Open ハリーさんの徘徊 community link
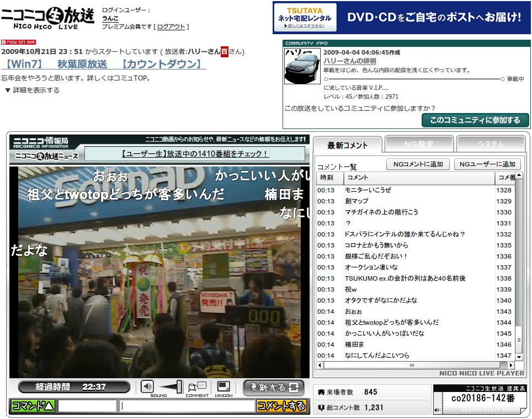Screen dimensions: 532x419 coord(349,61)
